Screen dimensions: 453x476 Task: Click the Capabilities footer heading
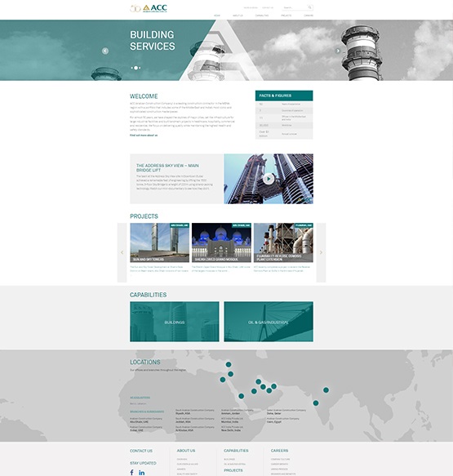point(236,451)
